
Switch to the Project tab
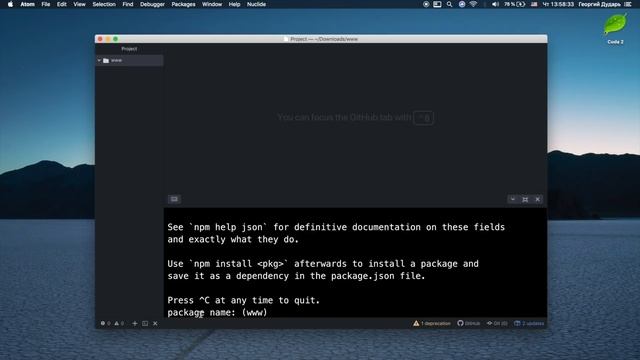pyautogui.click(x=129, y=49)
